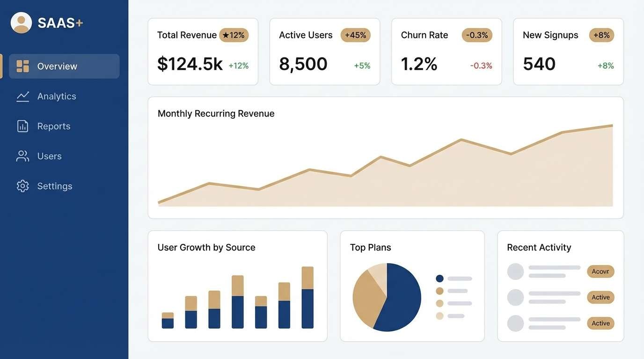Click the Overview dashboard grid icon
Screen dimensions: 644x359
click(22, 66)
